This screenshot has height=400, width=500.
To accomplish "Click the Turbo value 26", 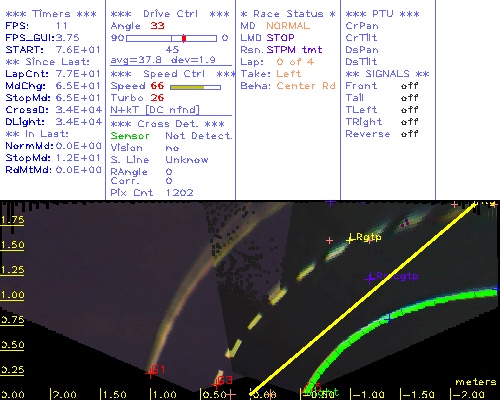I will [157, 98].
